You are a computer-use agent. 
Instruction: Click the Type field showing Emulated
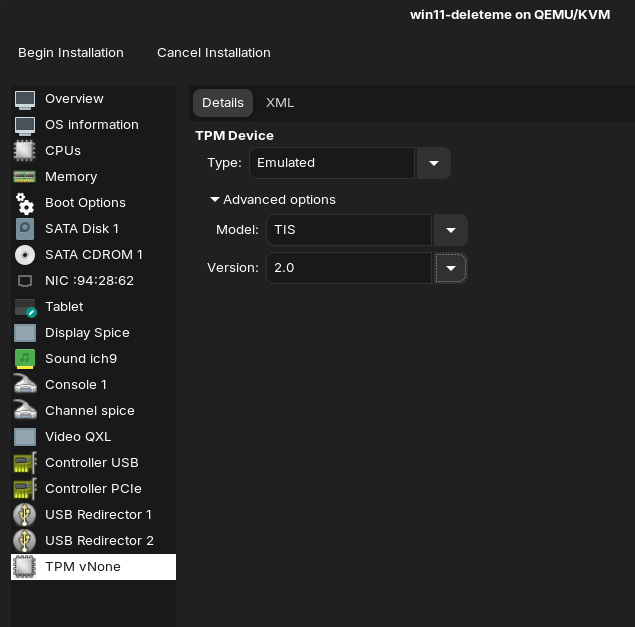(332, 163)
